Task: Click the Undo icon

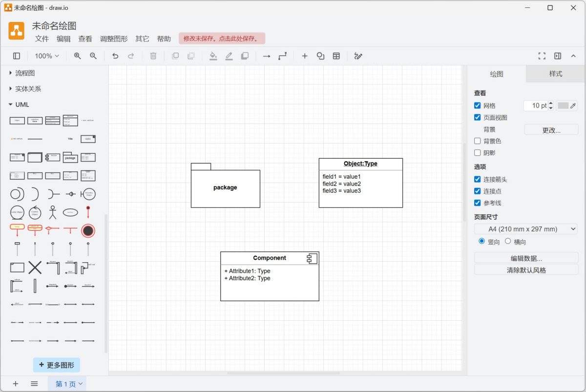Action: 115,56
